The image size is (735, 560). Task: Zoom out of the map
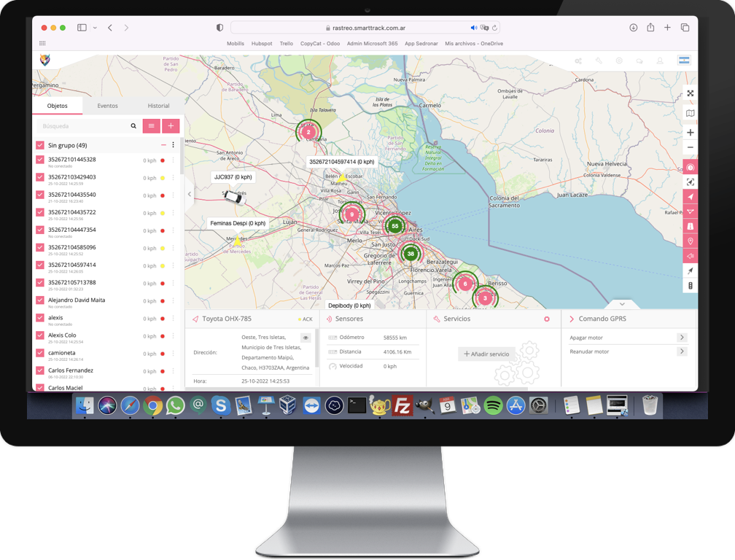(x=690, y=147)
